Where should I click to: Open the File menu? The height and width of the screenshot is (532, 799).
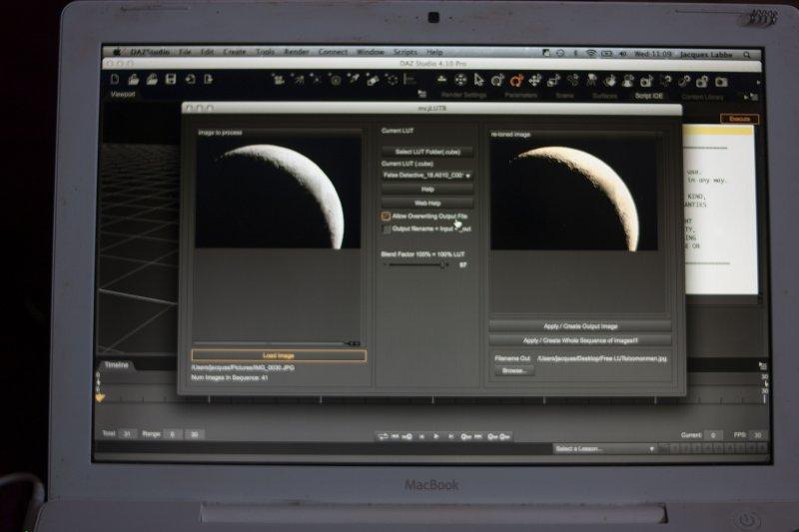coord(185,52)
